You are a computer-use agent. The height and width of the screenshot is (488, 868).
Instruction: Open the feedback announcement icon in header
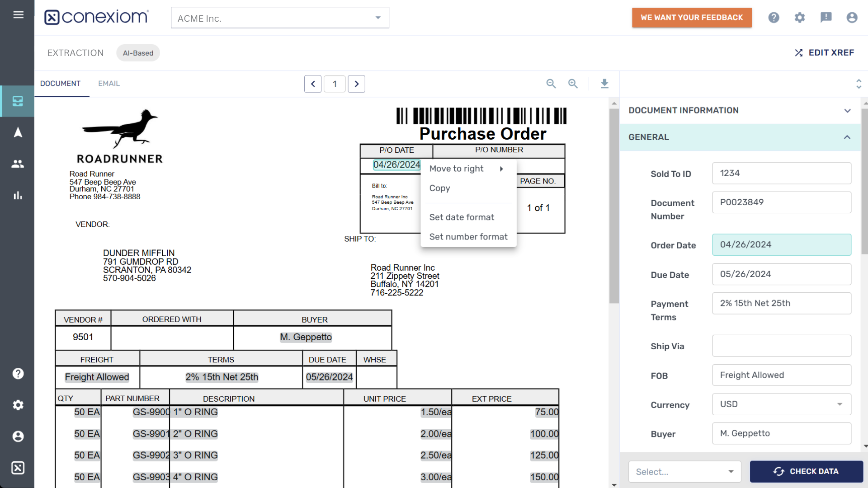(x=826, y=18)
